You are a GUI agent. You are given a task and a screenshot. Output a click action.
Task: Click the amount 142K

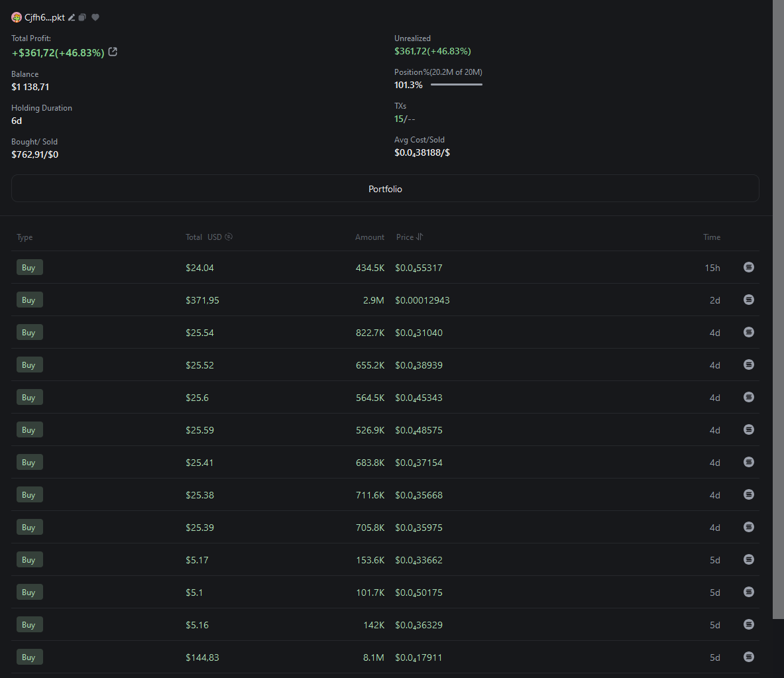pos(374,625)
